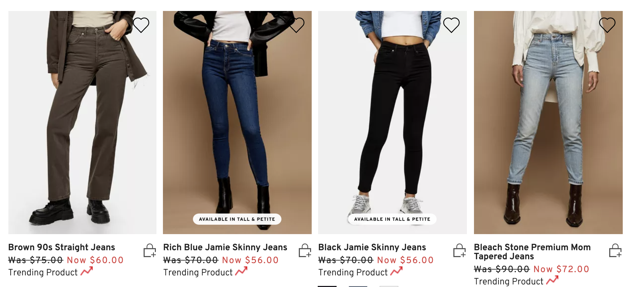Viewport: 644px width, 287px height.
Task: Click add-to-bag icon for Rich Blue Jamie Jeans
Action: [305, 251]
